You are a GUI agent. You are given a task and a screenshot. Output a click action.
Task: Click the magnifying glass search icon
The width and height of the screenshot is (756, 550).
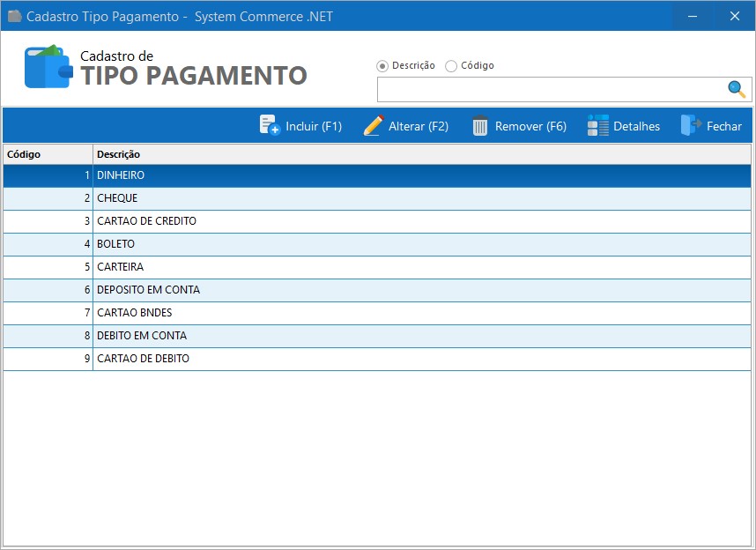737,89
